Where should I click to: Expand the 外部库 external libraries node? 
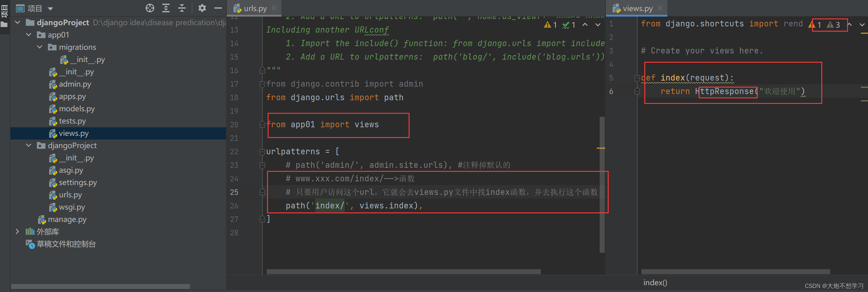pyautogui.click(x=18, y=231)
